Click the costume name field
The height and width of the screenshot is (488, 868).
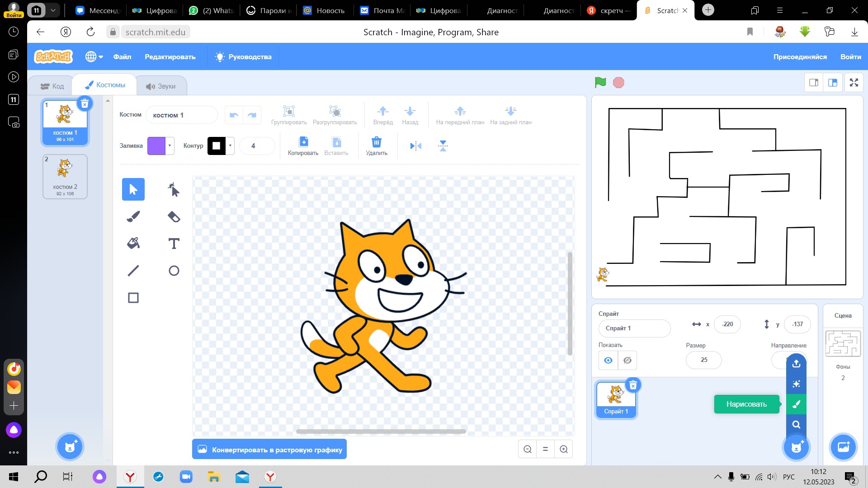click(x=182, y=115)
